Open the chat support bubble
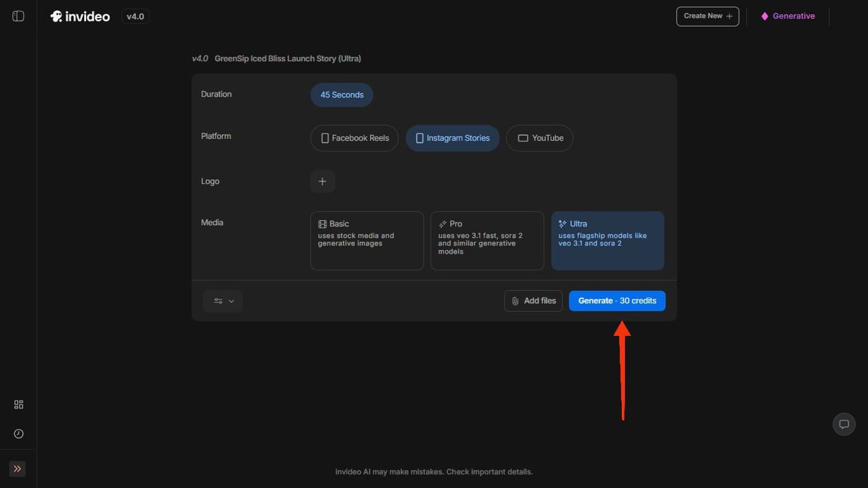This screenshot has height=488, width=868. point(844,424)
